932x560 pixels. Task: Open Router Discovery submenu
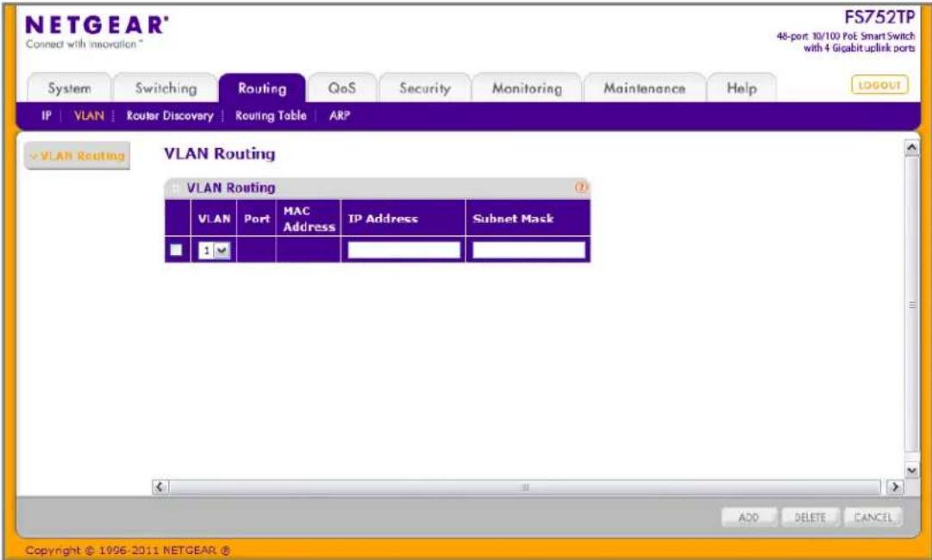click(169, 115)
